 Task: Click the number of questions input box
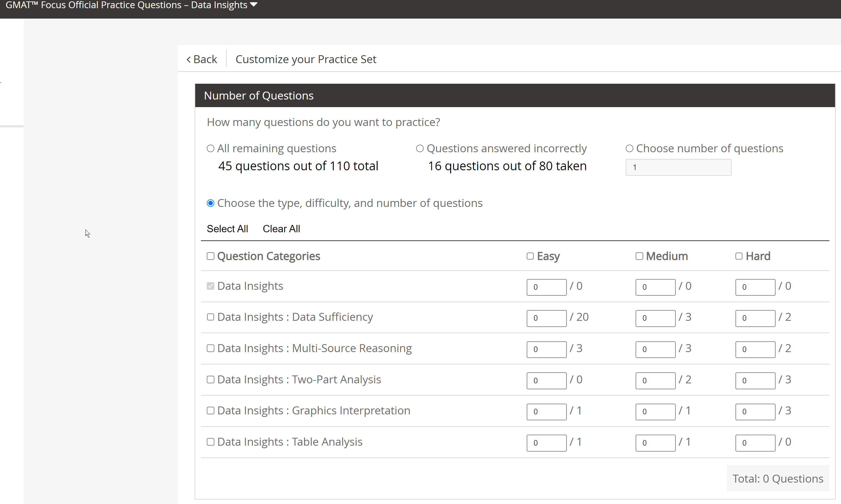coord(678,167)
